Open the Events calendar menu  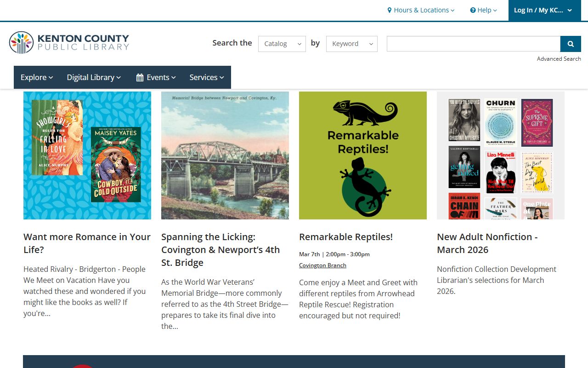tap(156, 77)
